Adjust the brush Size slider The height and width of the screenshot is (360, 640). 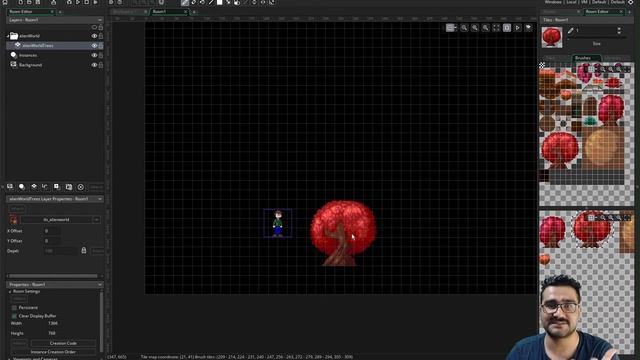pos(596,38)
